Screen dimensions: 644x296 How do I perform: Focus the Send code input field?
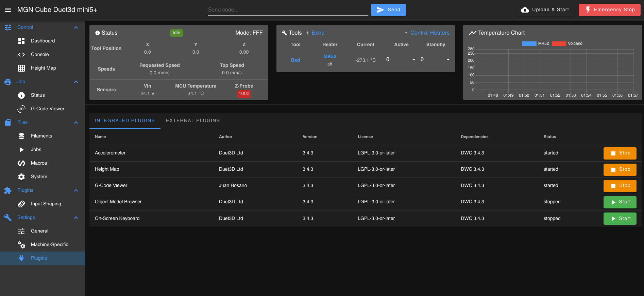(288, 10)
